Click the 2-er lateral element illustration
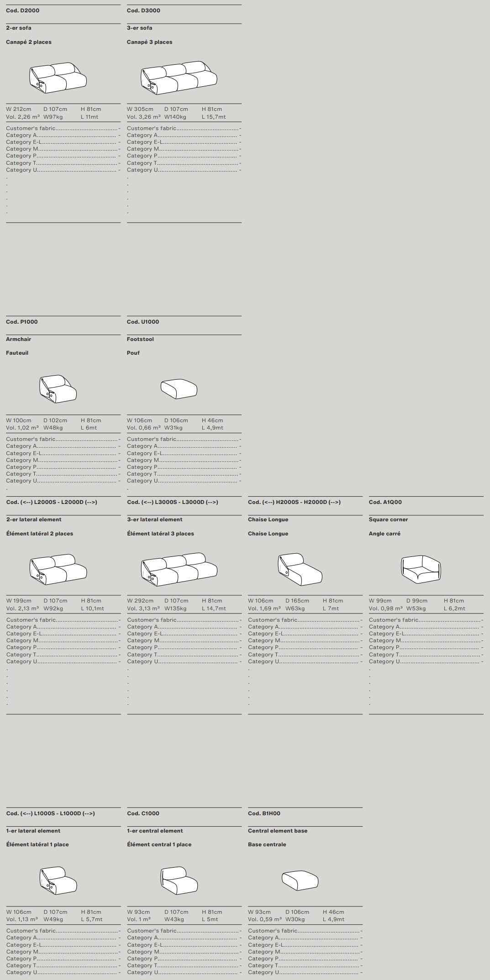 [x=58, y=569]
